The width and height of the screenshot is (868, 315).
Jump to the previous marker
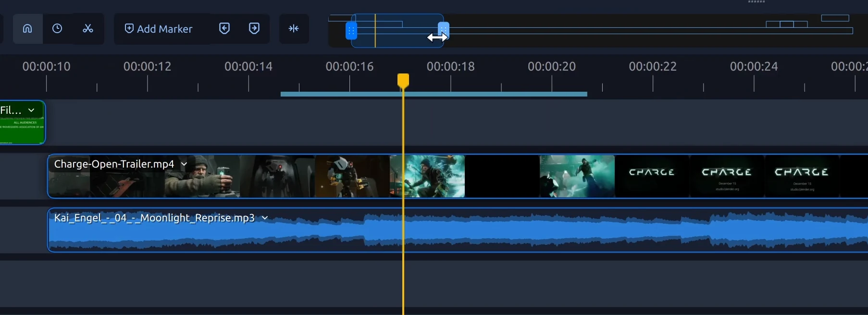(224, 29)
